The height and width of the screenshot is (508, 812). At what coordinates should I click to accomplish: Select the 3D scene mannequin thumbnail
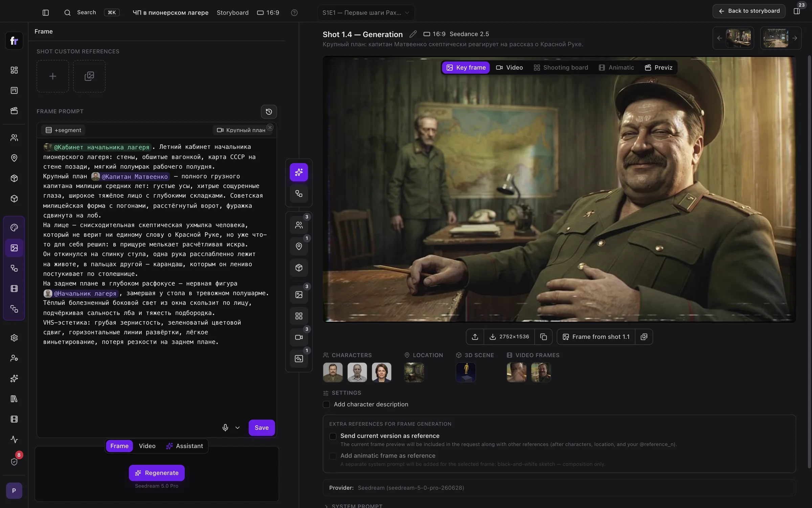(x=466, y=372)
